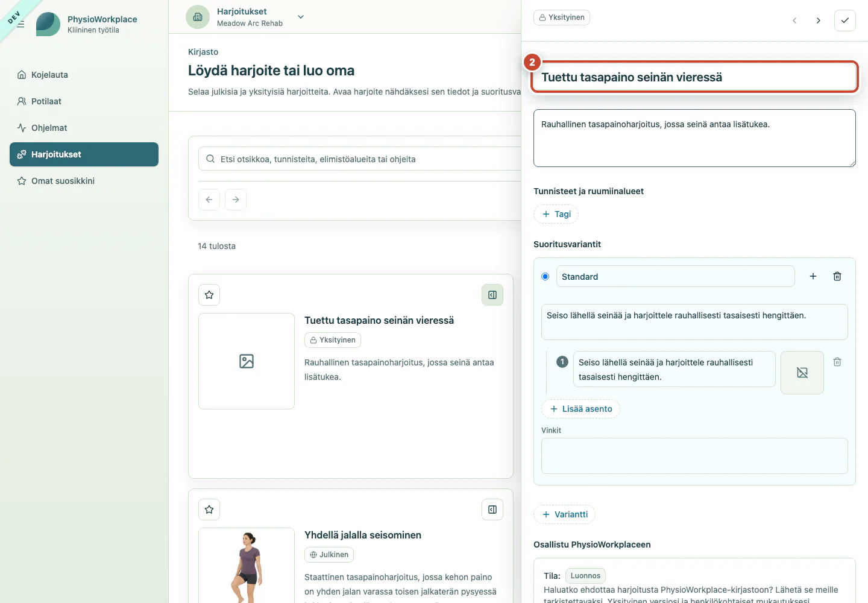Delete the Standard variant with trash icon
868x603 pixels.
coord(837,276)
